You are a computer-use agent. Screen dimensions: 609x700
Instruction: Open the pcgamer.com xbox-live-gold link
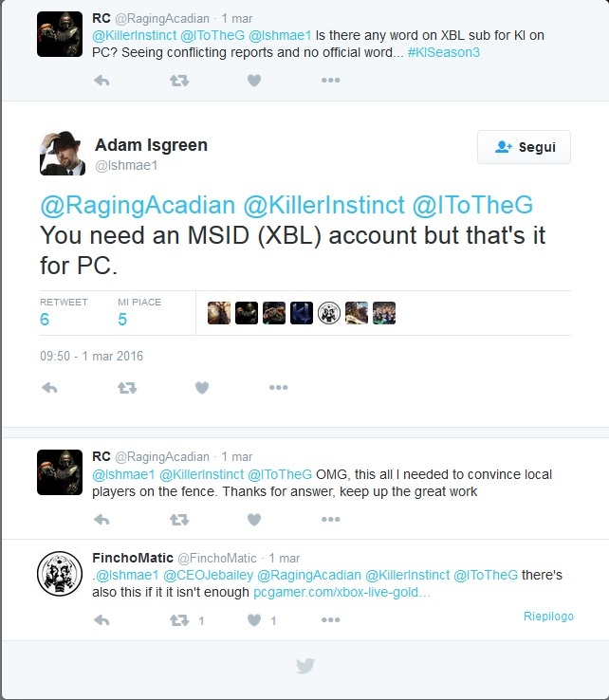pos(341,592)
